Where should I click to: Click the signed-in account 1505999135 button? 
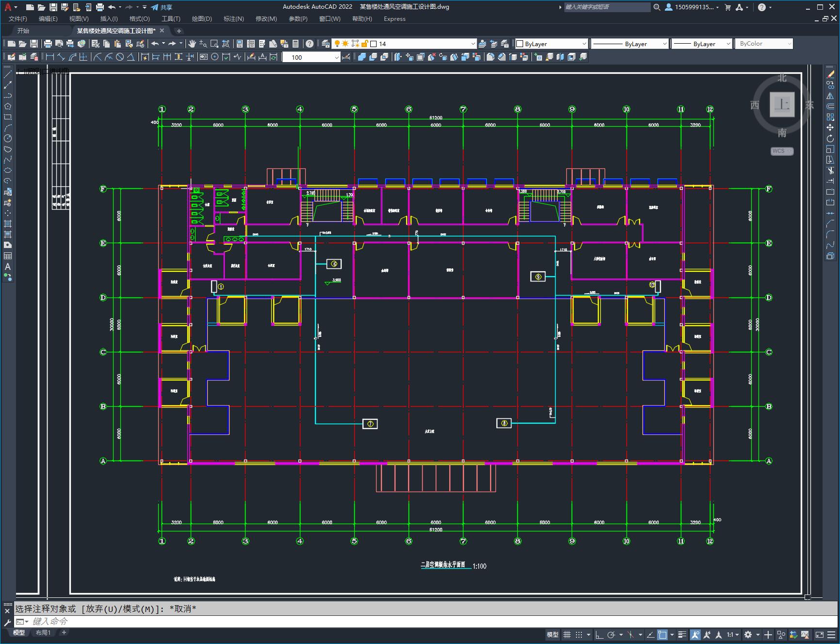click(x=692, y=7)
